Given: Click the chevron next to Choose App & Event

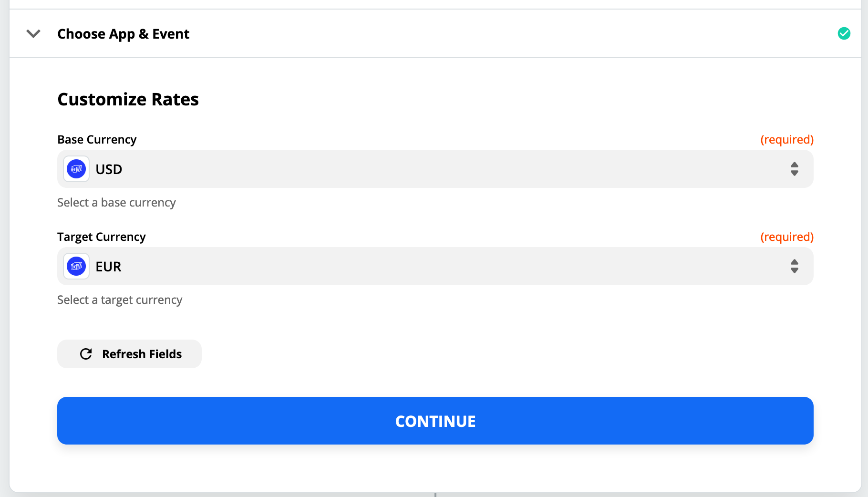Looking at the screenshot, I should (x=33, y=34).
